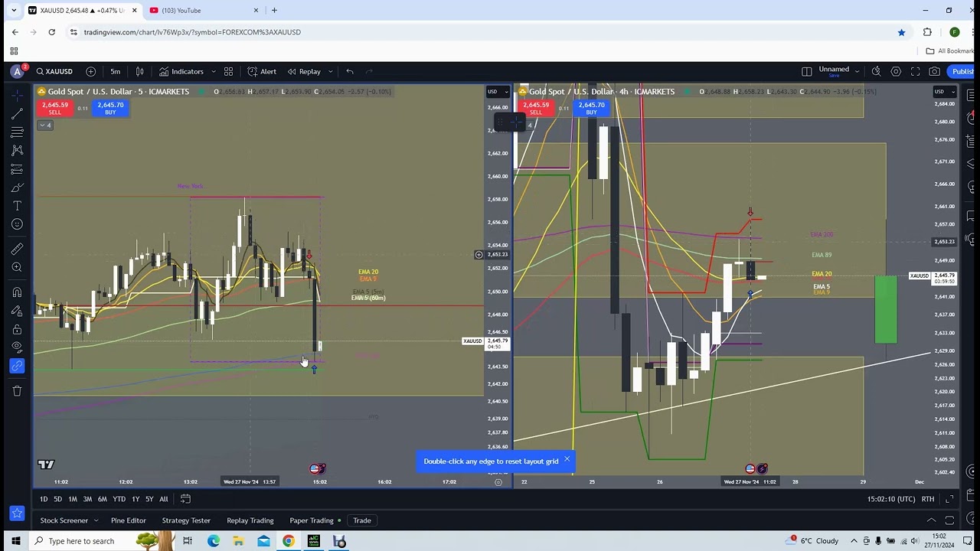Open the go-to-date calendar icon

pyautogui.click(x=185, y=499)
